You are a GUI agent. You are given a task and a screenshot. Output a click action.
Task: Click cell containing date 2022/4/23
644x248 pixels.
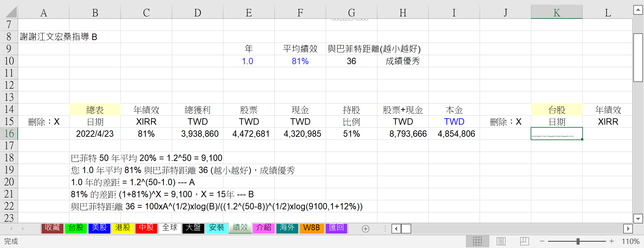pos(95,134)
